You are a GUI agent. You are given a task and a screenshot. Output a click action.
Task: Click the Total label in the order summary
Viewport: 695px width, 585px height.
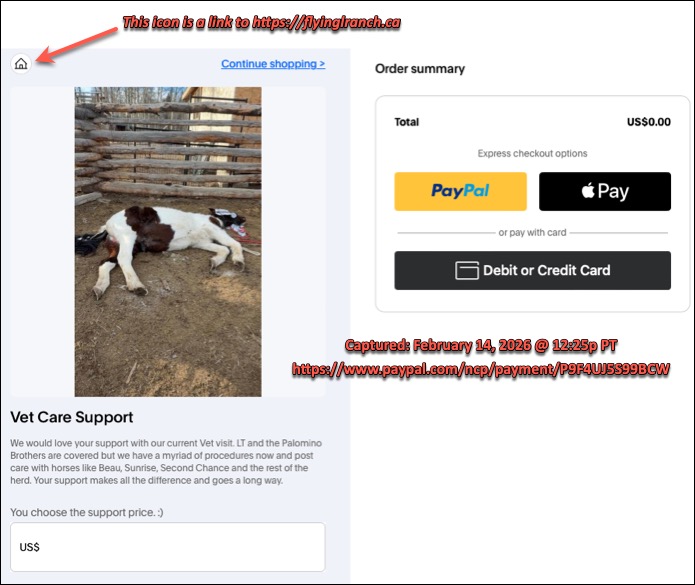(406, 122)
